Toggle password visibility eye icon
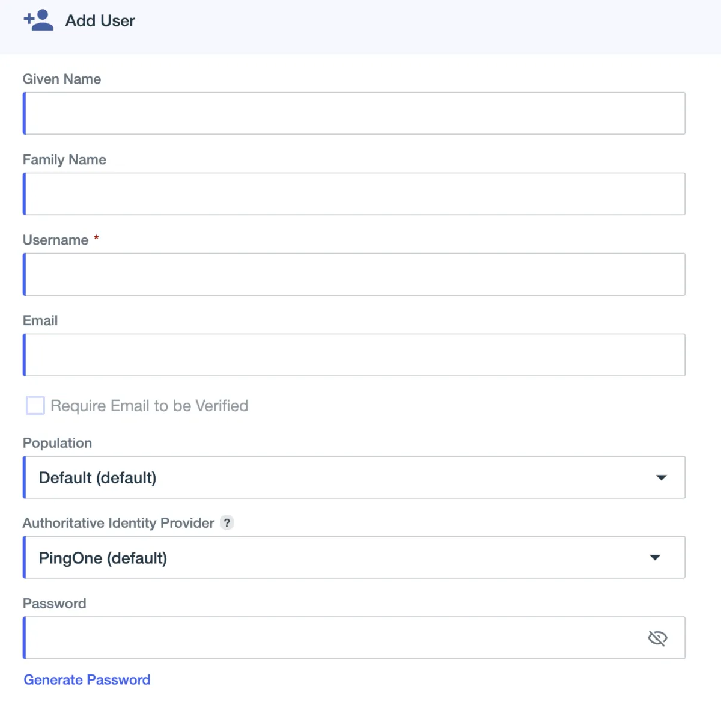The image size is (721, 728). click(657, 638)
